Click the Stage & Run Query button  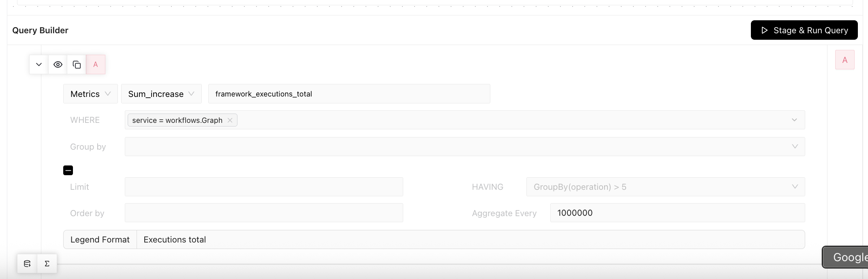pyautogui.click(x=804, y=30)
